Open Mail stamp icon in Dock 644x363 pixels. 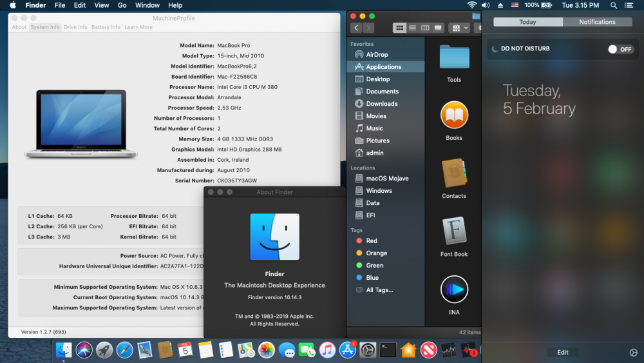click(144, 350)
